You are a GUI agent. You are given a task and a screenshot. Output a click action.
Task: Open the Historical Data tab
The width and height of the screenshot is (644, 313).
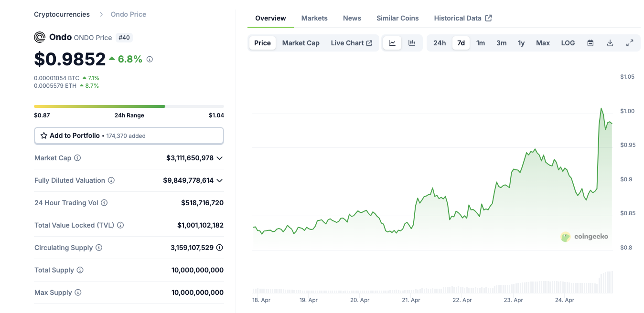tap(458, 18)
